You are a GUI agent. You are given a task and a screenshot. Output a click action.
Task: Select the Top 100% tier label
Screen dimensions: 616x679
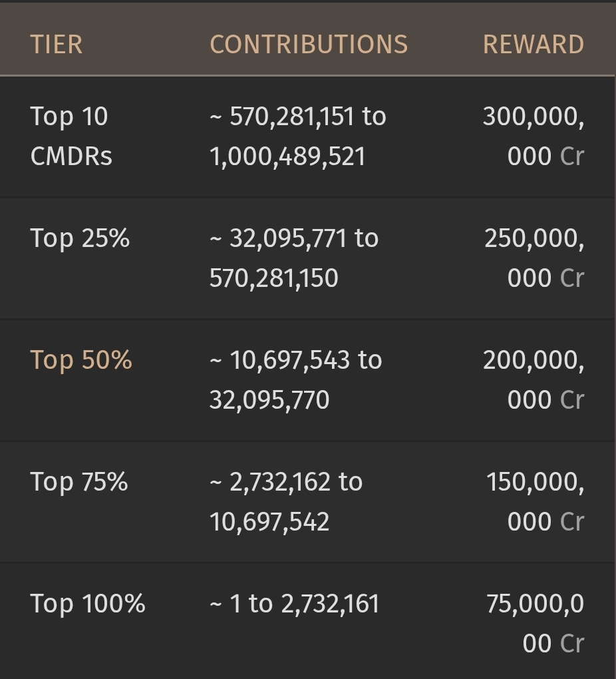coord(88,603)
